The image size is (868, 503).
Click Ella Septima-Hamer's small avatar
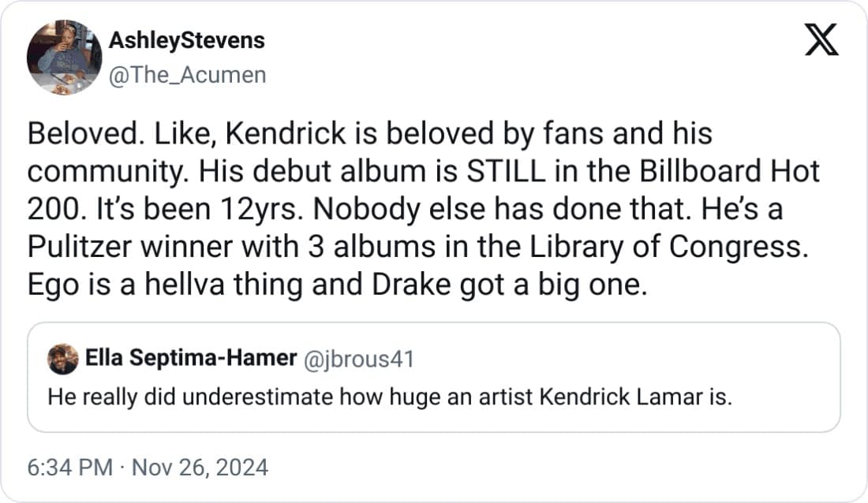point(62,360)
